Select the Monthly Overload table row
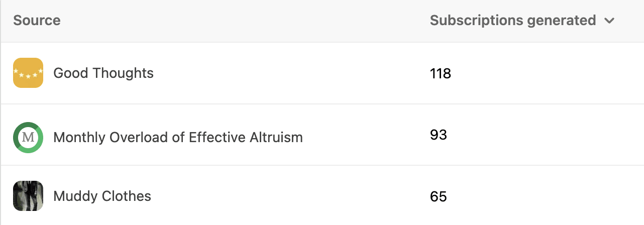The height and width of the screenshot is (225, 644). (x=362, y=136)
